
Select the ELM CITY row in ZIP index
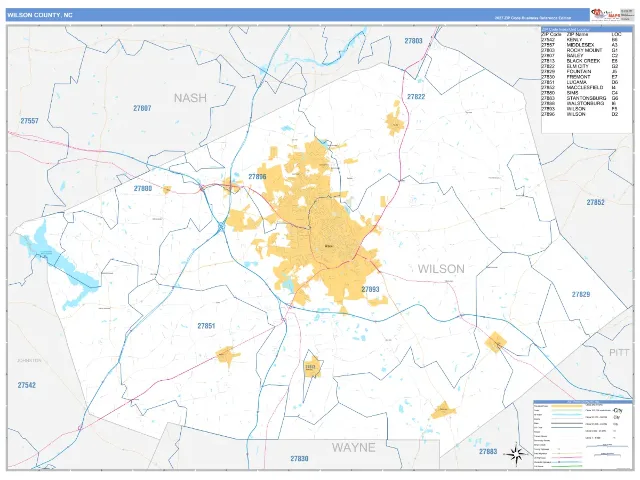pos(580,66)
